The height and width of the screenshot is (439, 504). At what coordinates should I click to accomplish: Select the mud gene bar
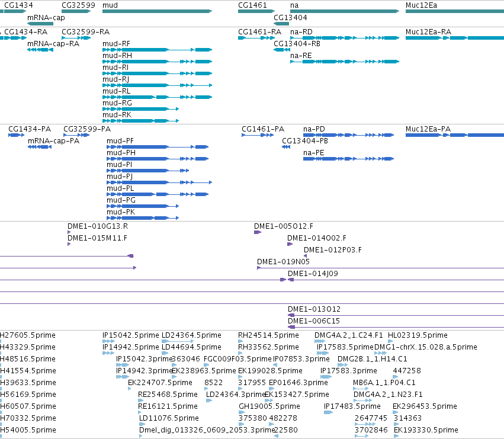click(x=157, y=11)
